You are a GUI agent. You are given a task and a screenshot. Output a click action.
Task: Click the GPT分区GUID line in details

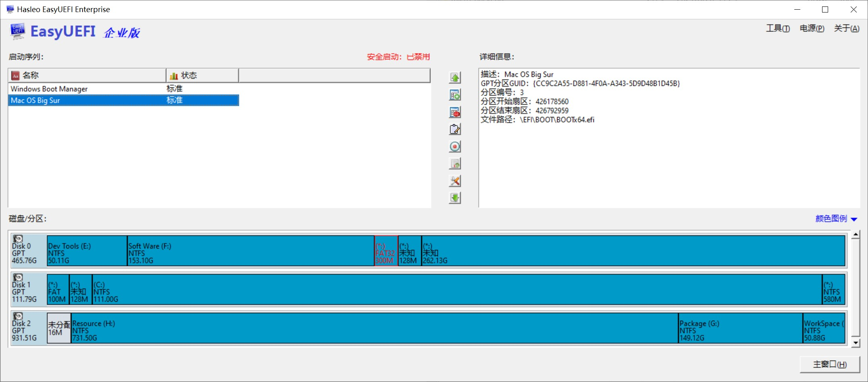[580, 83]
